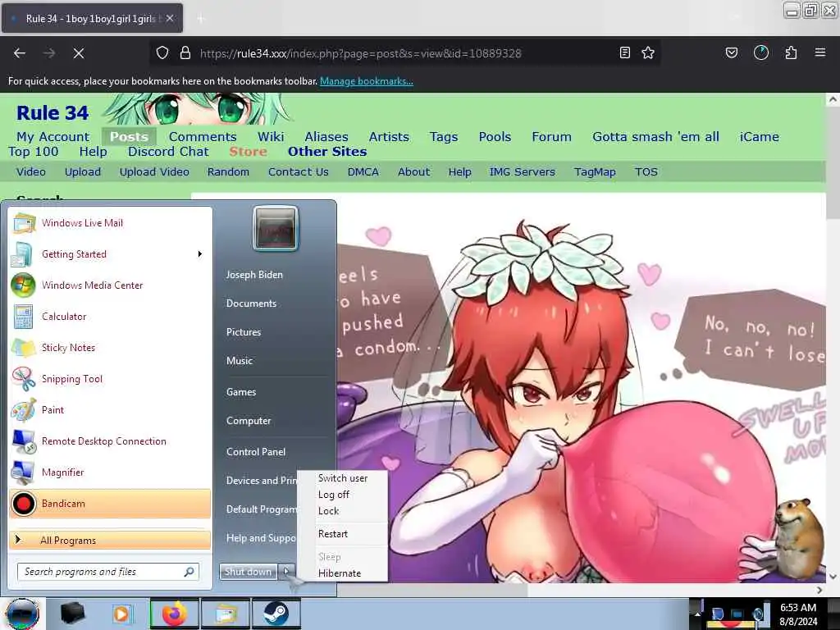This screenshot has width=840, height=630.
Task: Open the TagMap link
Action: 595,172
